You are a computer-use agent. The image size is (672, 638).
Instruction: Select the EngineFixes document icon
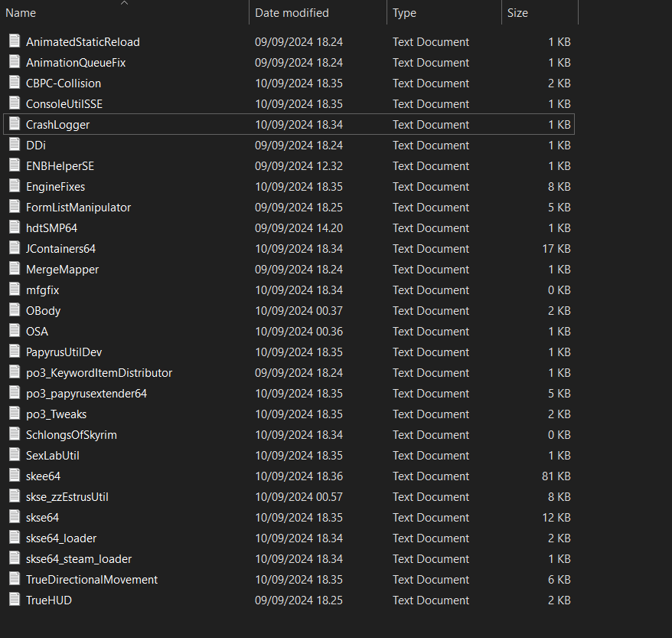(x=15, y=186)
